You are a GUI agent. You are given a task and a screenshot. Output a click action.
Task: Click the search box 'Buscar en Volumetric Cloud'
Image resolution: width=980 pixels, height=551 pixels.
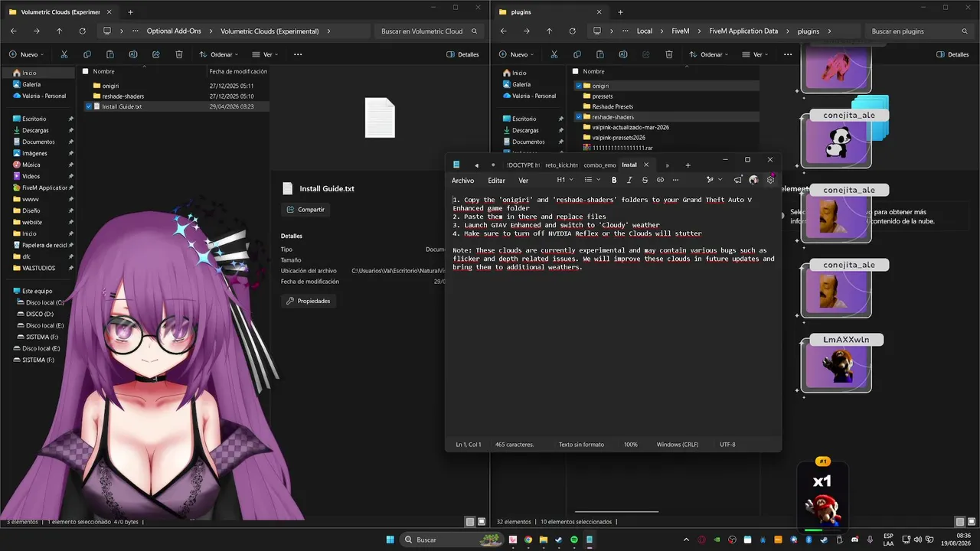[x=430, y=31]
